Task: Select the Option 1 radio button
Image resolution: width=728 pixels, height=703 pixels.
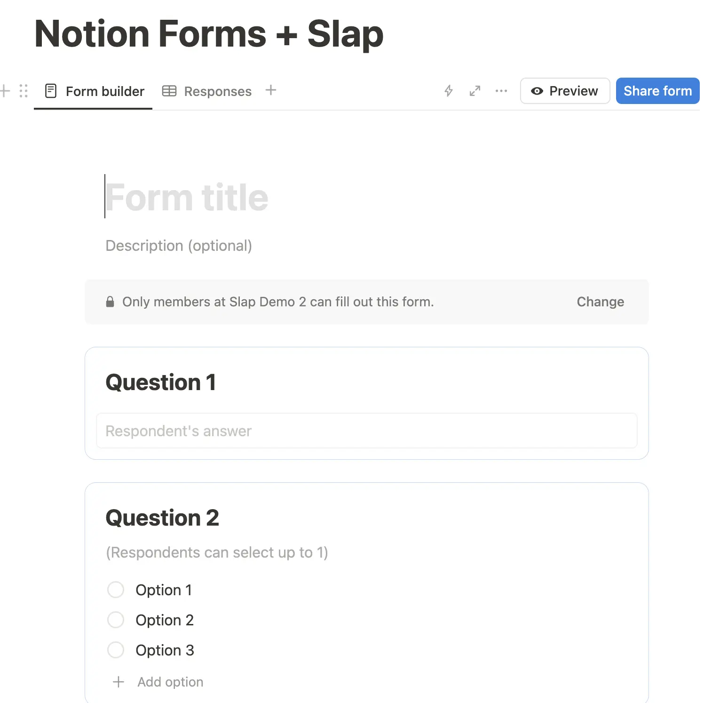Action: pos(116,590)
